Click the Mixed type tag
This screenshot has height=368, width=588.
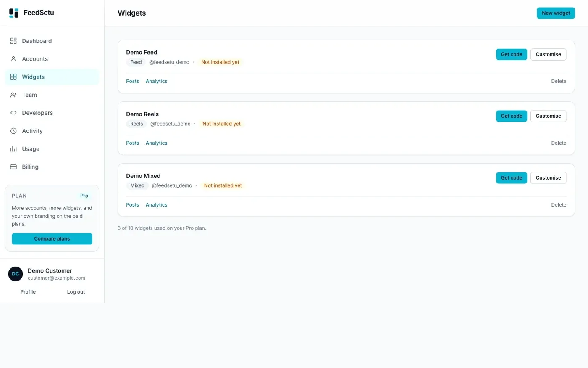[137, 185]
